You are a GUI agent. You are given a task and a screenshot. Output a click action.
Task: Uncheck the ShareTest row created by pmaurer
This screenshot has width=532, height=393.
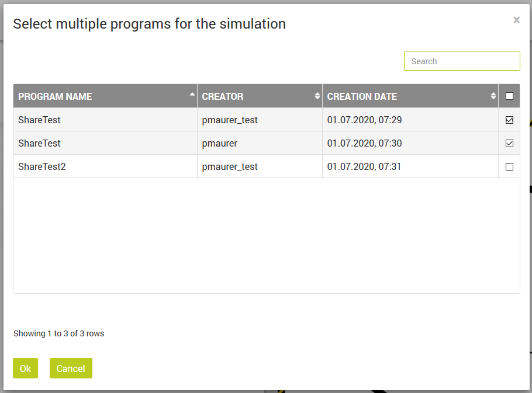click(509, 143)
